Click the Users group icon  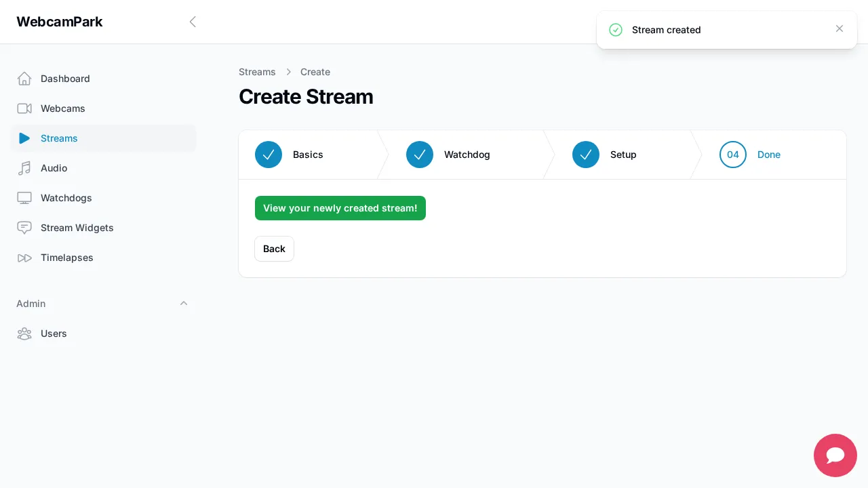[x=24, y=333]
